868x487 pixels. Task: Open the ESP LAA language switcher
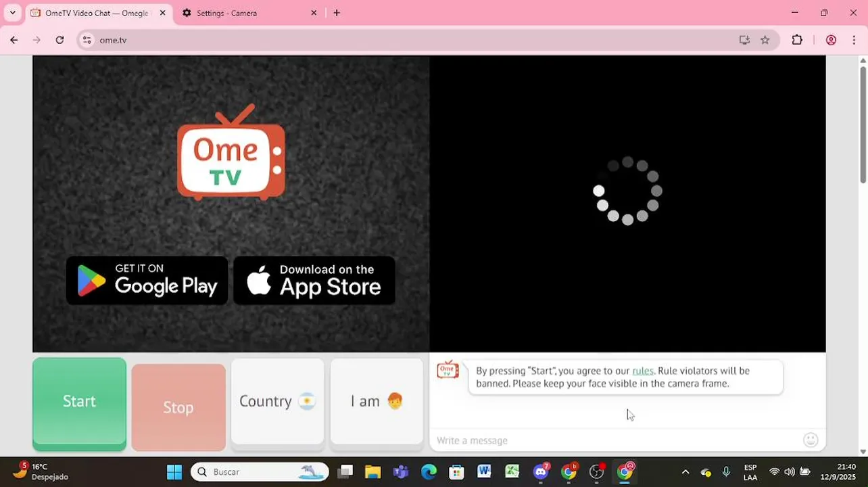click(x=750, y=472)
